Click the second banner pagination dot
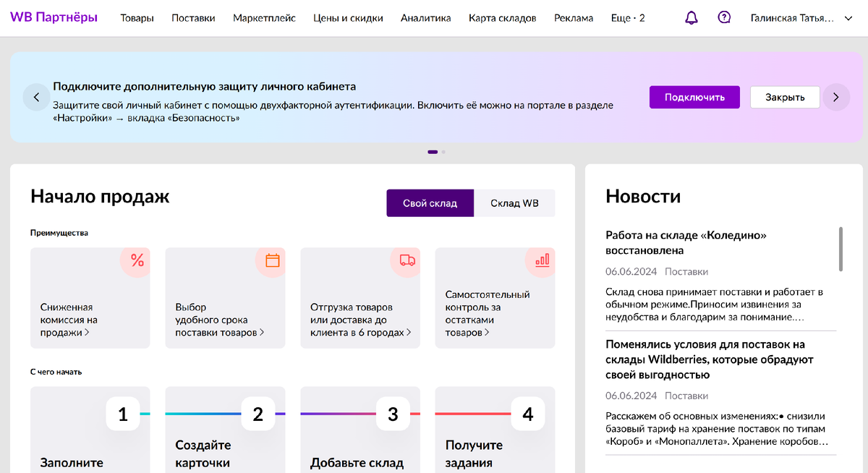 click(443, 152)
